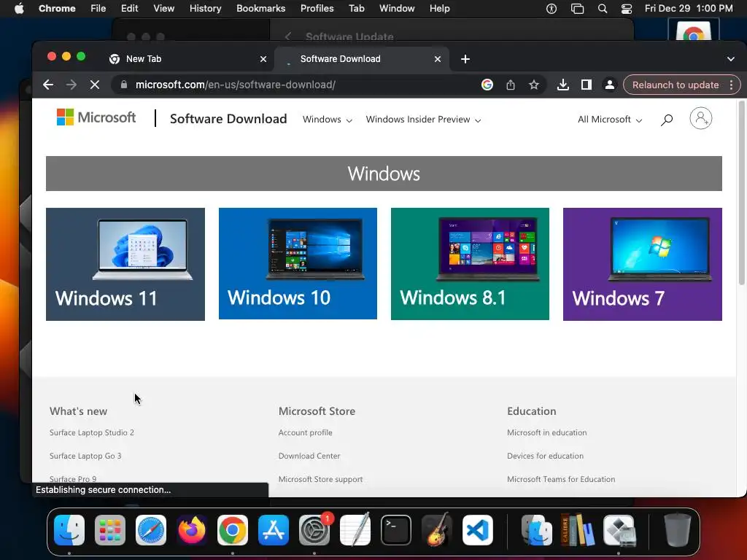
Task: Click the page vertical scrollbar
Action: (x=742, y=192)
